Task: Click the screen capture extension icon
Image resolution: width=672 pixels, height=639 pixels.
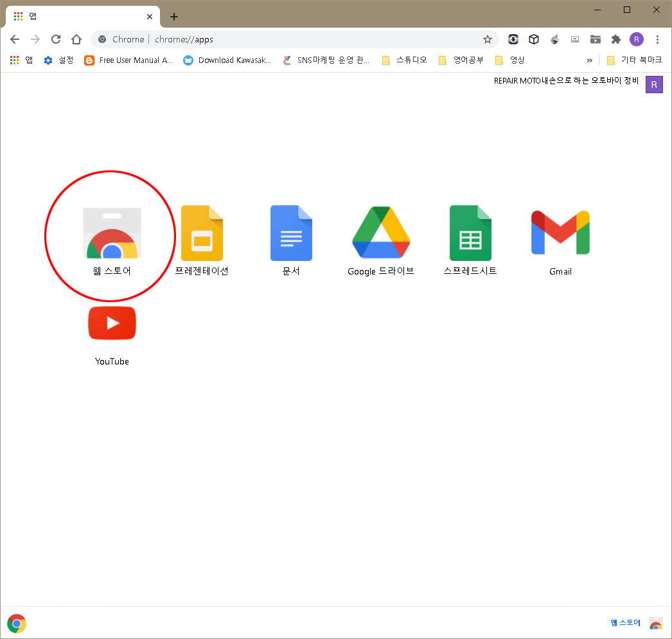Action: point(575,39)
